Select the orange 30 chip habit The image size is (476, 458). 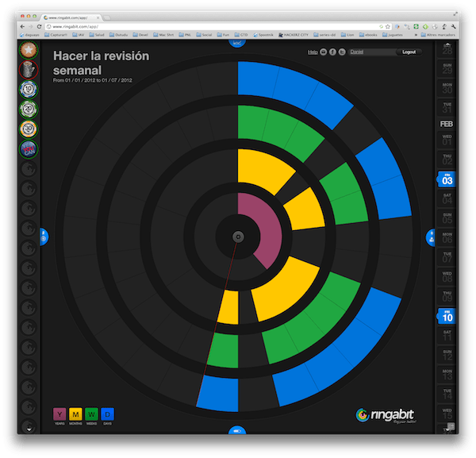29,129
